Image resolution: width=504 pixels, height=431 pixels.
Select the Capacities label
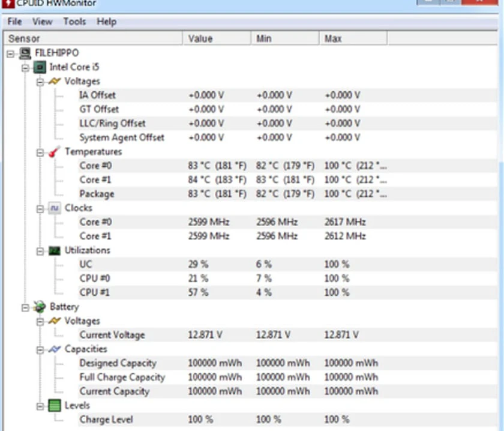[86, 349]
